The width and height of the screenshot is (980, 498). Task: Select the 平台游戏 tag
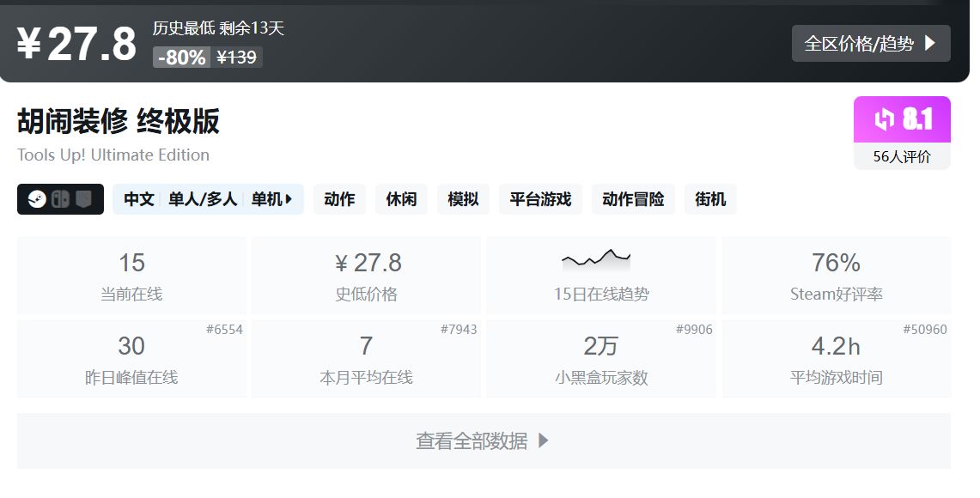(540, 199)
